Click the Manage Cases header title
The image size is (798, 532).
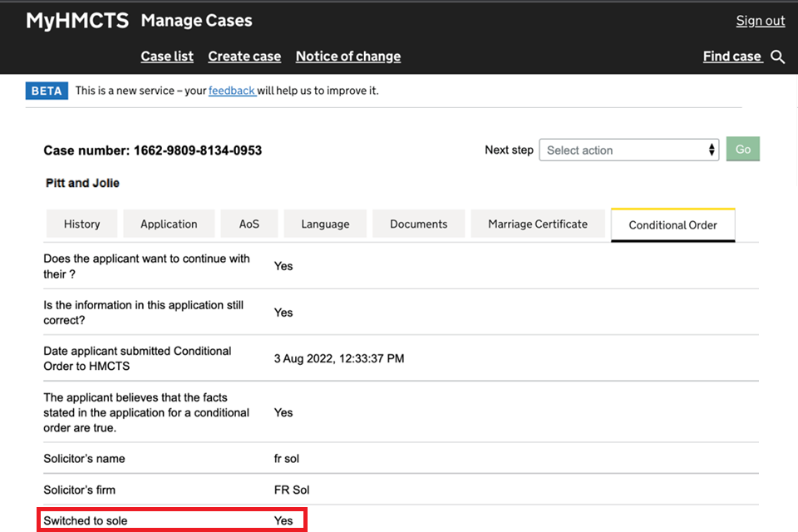pos(196,21)
